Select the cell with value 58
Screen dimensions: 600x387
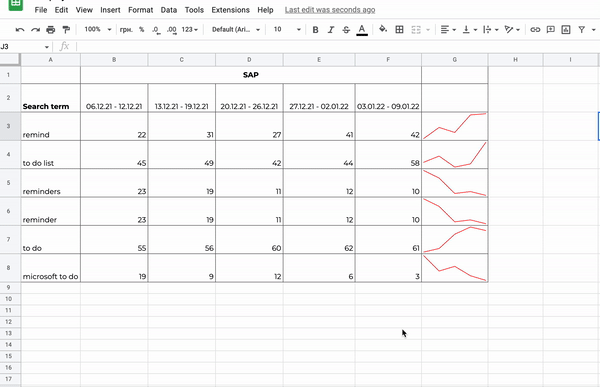tap(388, 155)
